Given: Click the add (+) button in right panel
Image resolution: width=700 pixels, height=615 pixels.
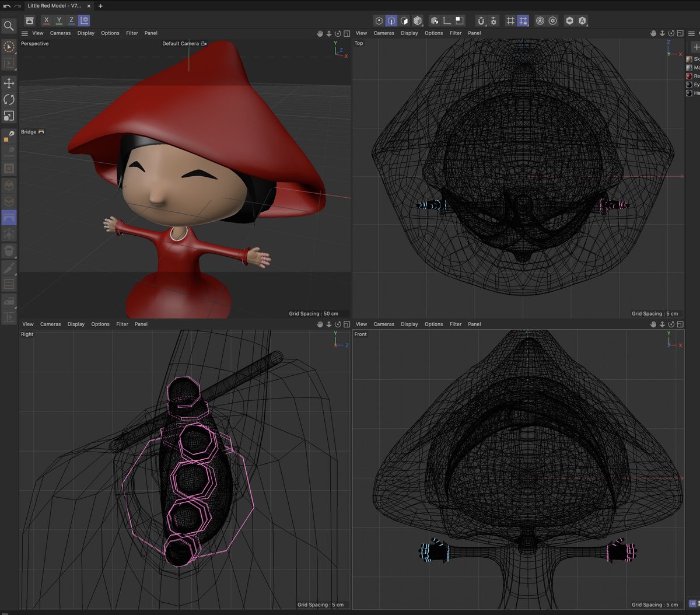Looking at the screenshot, I should click(x=695, y=47).
